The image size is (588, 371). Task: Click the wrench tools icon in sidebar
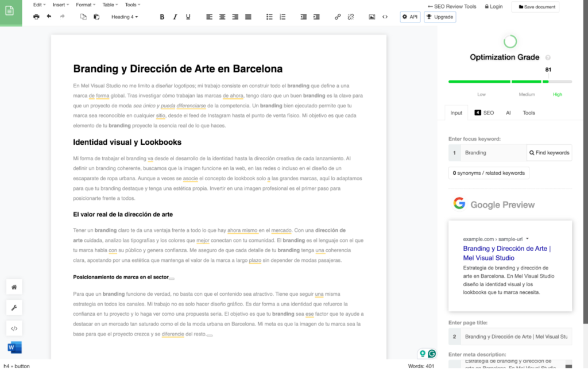tap(14, 308)
